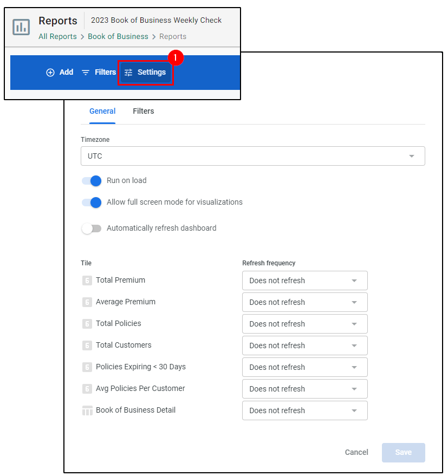Image resolution: width=448 pixels, height=476 pixels.
Task: Click Policies Expiring < 30 Days label
Action: 141,367
